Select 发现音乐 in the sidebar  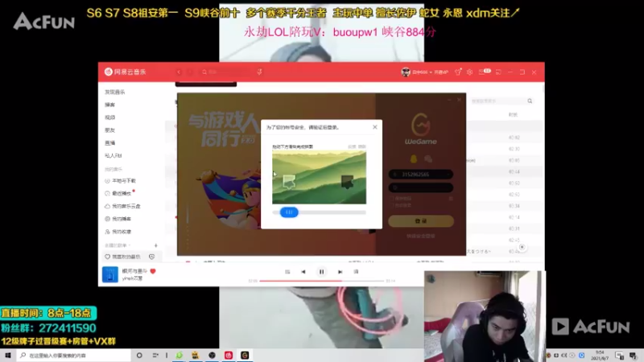click(114, 92)
